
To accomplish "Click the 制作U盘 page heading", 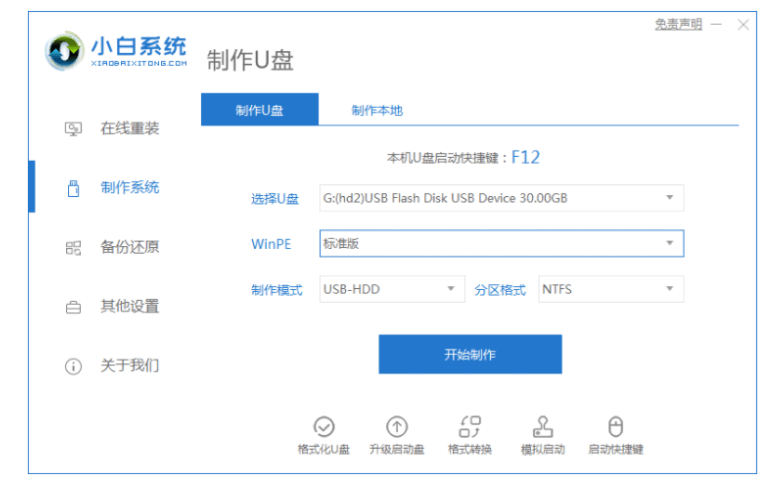I will click(x=250, y=60).
